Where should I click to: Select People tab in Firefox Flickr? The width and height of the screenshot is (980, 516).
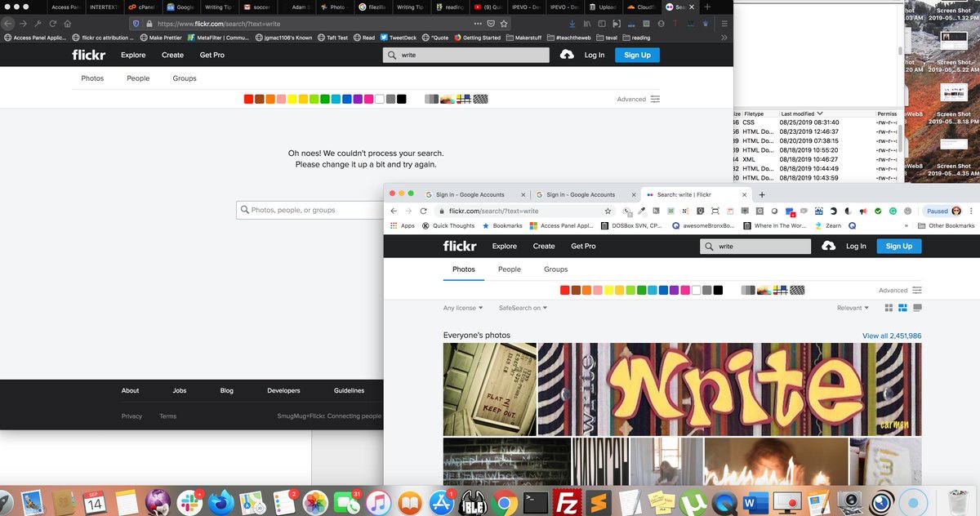(x=138, y=78)
